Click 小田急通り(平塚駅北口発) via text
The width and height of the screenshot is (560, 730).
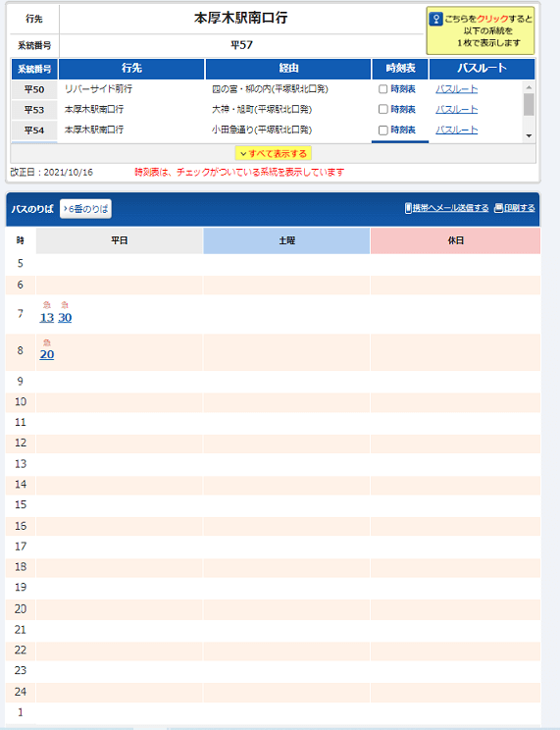262,130
